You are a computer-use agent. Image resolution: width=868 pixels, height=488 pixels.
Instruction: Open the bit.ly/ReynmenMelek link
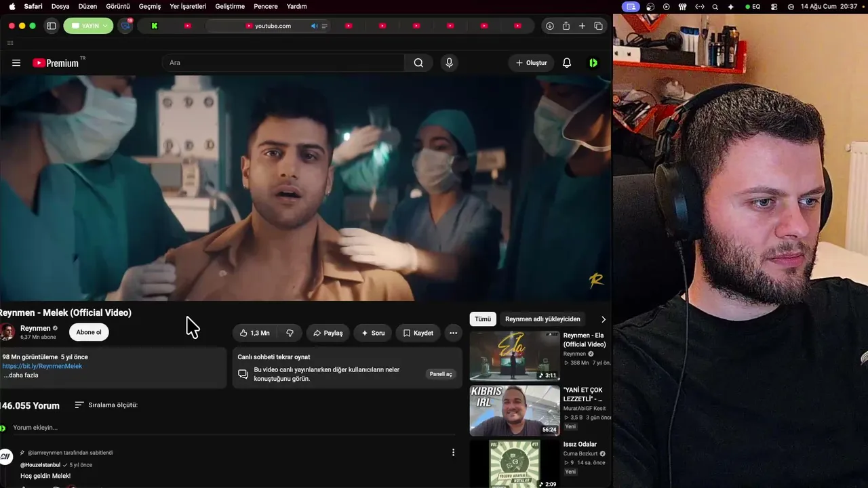[42, 366]
